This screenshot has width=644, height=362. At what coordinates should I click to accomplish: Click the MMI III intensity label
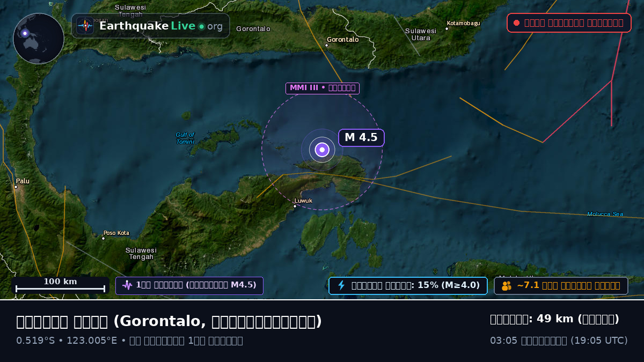323,88
